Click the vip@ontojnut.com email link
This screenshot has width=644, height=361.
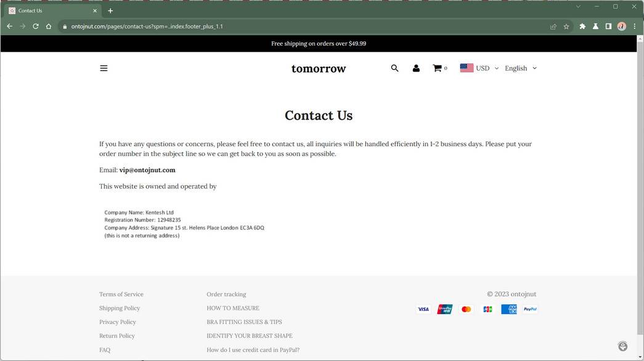tap(147, 170)
